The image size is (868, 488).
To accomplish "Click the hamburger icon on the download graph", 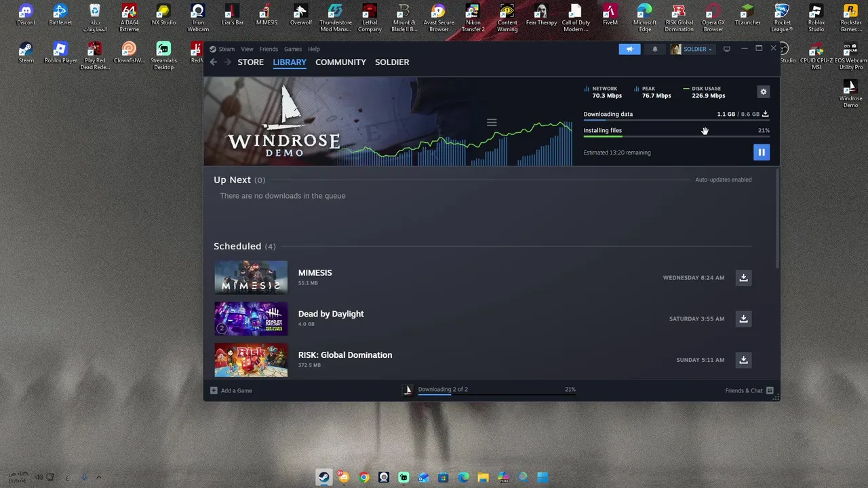I will [492, 123].
